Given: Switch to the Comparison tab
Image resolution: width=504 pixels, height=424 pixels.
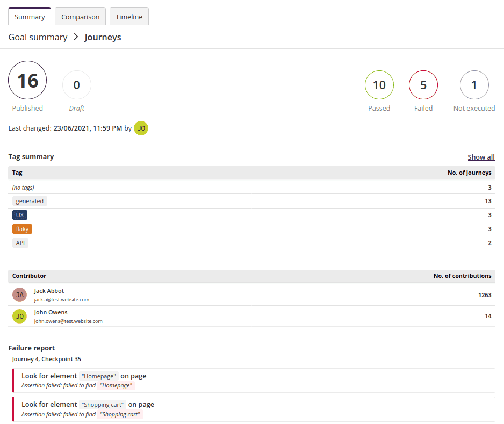Looking at the screenshot, I should [x=80, y=16].
